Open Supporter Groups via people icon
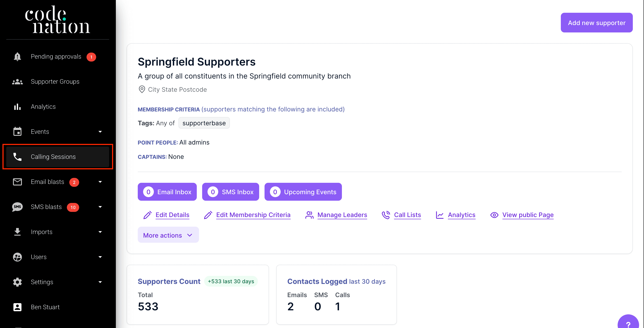Viewport: 644px width, 328px height. 17,82
